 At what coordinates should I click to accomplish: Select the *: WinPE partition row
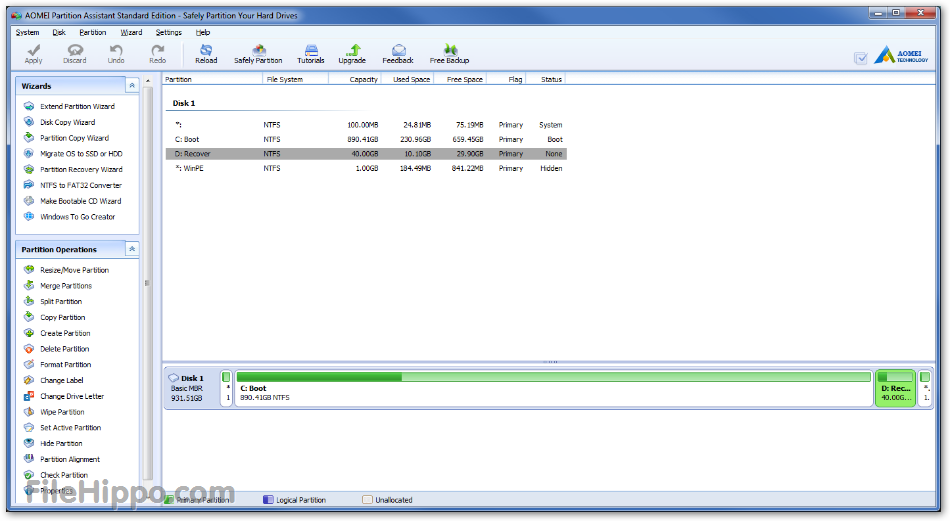click(366, 168)
